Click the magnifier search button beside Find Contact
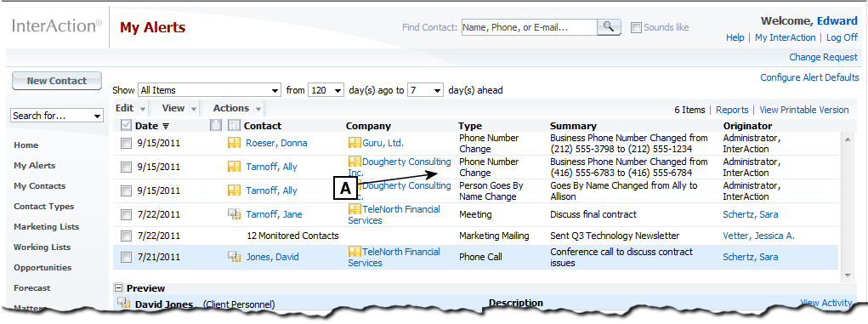 tap(609, 26)
